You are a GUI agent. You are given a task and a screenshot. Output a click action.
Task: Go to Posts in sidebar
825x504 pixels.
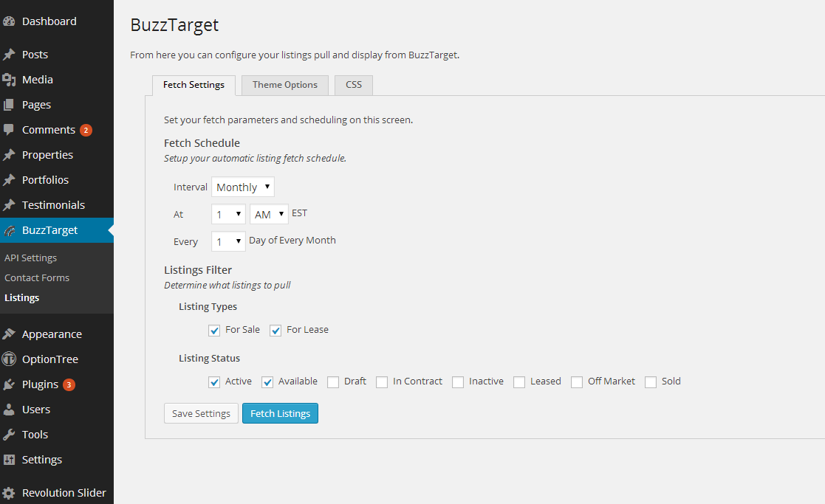coord(35,55)
